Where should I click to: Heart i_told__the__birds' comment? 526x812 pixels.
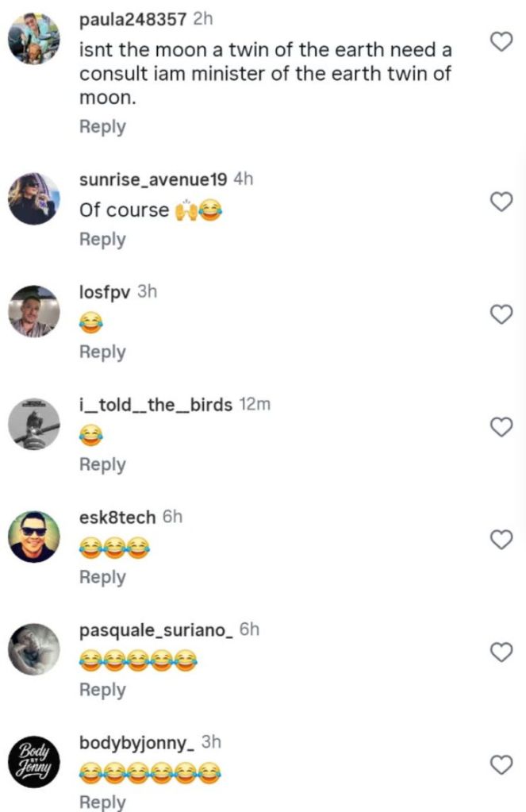click(501, 428)
